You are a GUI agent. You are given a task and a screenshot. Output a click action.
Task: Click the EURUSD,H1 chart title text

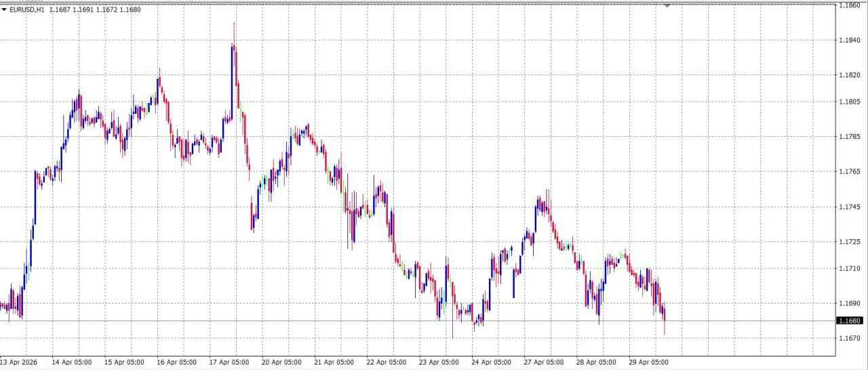point(27,10)
